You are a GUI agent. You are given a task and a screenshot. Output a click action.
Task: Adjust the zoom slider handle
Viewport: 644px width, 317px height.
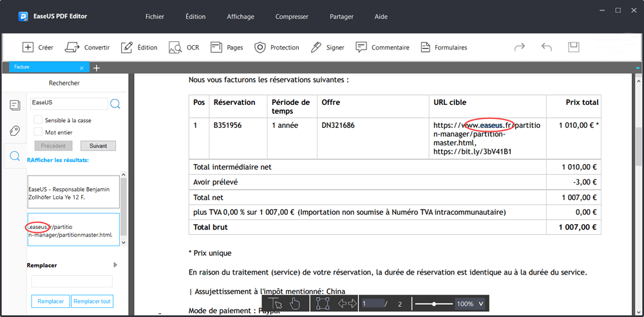(x=434, y=304)
